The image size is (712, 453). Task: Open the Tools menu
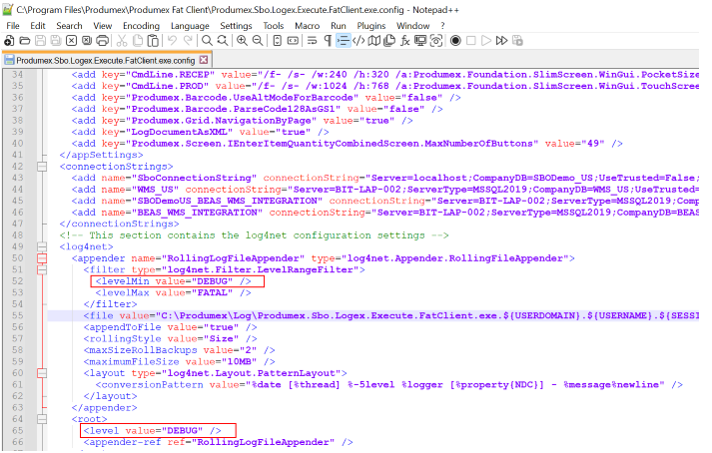(273, 26)
